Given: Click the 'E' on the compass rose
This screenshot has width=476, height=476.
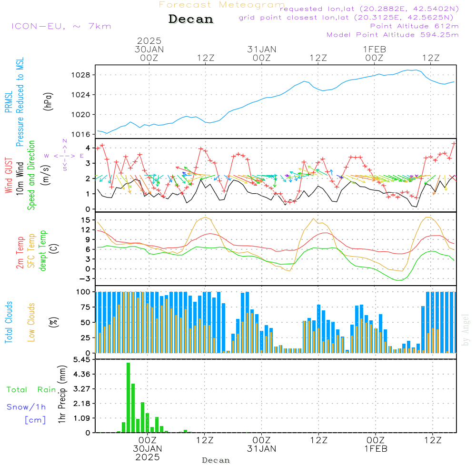Looking at the screenshot, I should coord(82,156).
